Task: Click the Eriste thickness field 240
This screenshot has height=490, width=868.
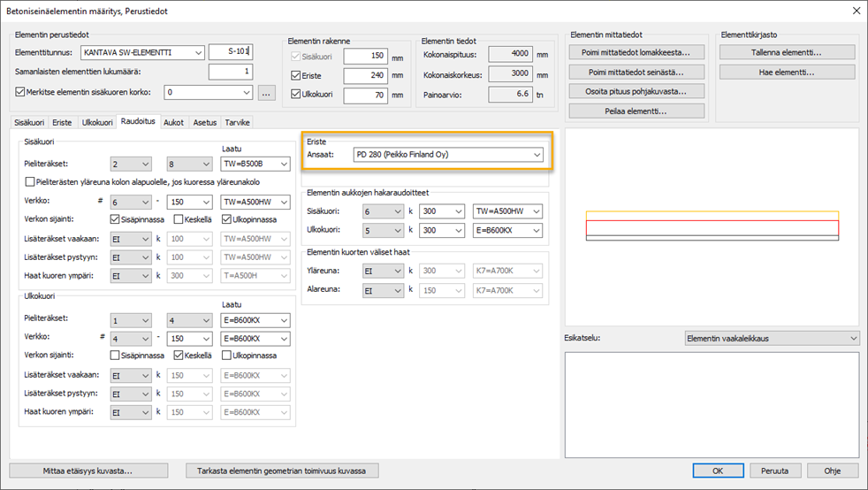Action: 365,75
